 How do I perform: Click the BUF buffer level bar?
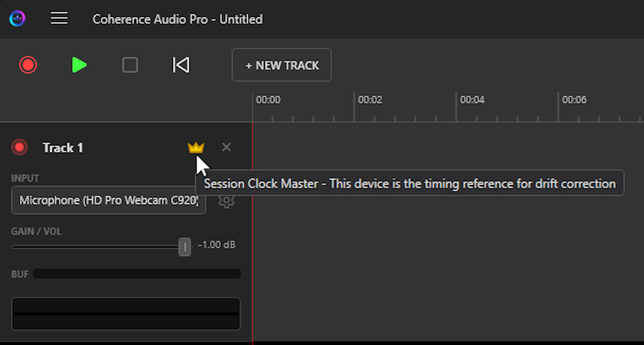(x=137, y=274)
